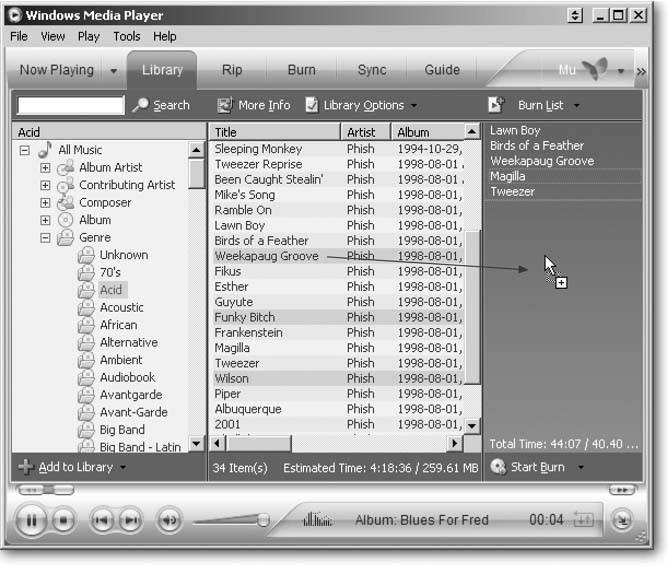
Task: Expand the Composer tree node
Action: (x=45, y=203)
